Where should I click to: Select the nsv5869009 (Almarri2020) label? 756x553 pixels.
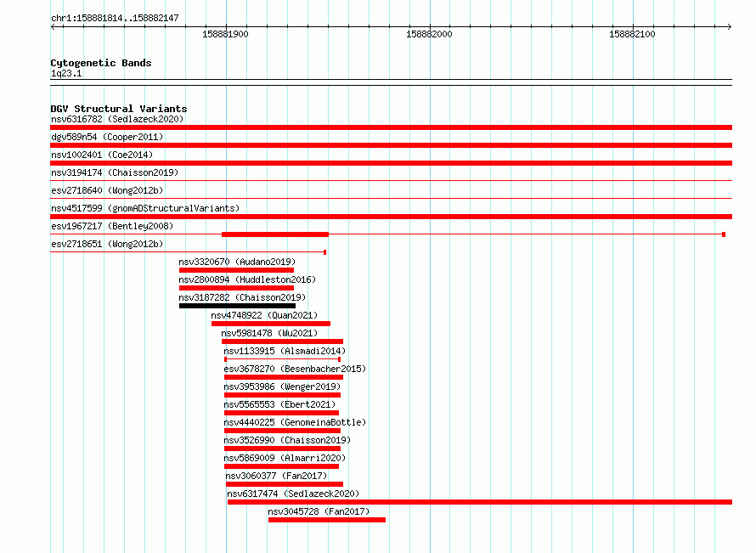[x=285, y=458]
